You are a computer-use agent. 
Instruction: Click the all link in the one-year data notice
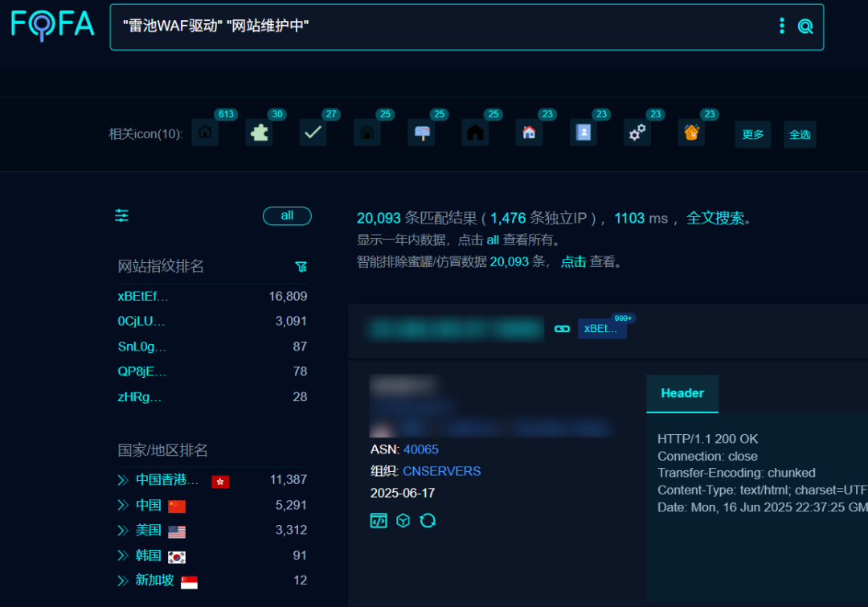(x=493, y=240)
